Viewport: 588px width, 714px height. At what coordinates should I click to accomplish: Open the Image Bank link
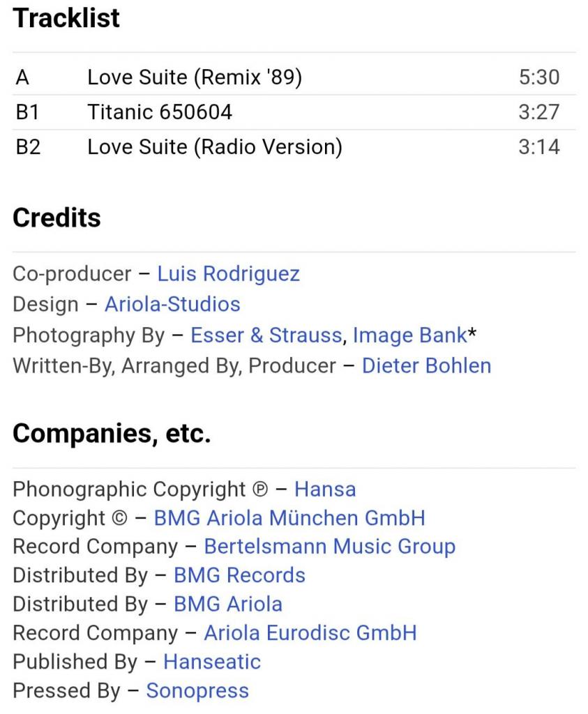pos(410,335)
